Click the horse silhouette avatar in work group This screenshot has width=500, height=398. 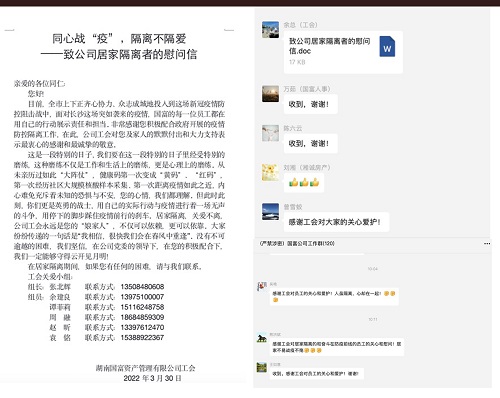[262, 338]
